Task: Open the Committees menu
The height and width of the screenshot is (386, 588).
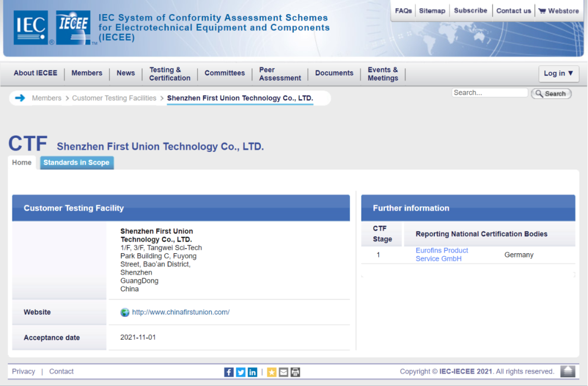Action: 225,73
